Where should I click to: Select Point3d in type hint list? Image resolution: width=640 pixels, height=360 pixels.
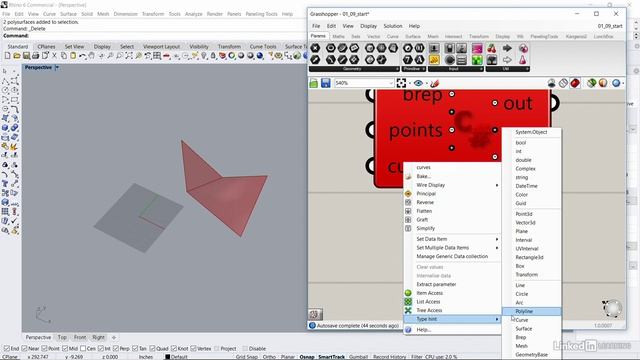532,214
